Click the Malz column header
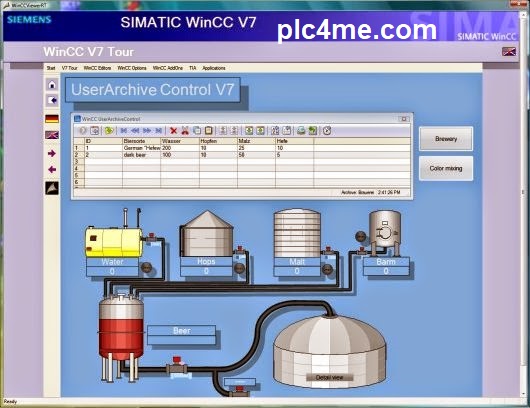This screenshot has height=408, width=530. tap(257, 141)
